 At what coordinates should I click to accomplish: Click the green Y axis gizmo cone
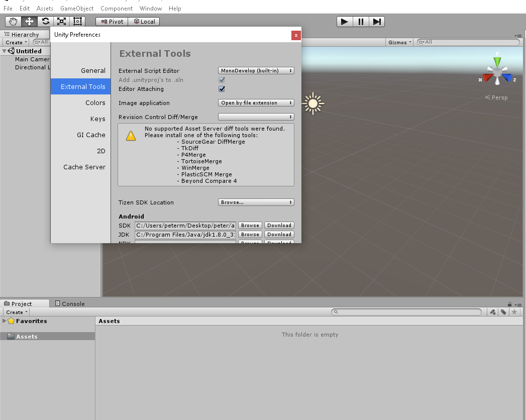(x=497, y=62)
